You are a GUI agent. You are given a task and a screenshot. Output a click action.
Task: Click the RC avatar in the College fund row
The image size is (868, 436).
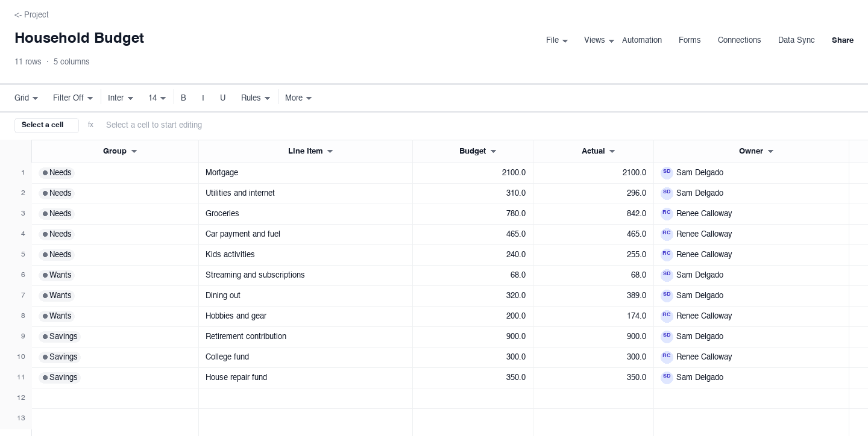(x=667, y=357)
